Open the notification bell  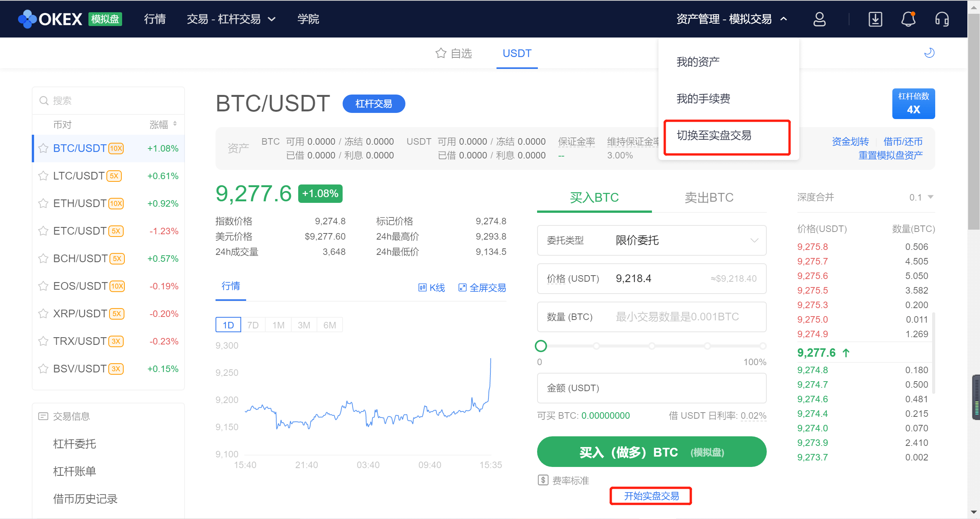click(x=908, y=19)
